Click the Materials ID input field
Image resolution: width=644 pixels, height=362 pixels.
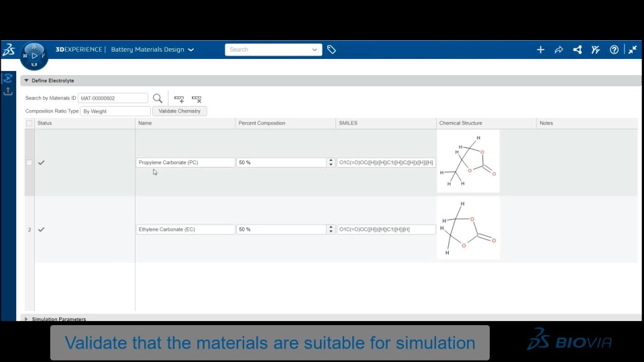tap(113, 98)
